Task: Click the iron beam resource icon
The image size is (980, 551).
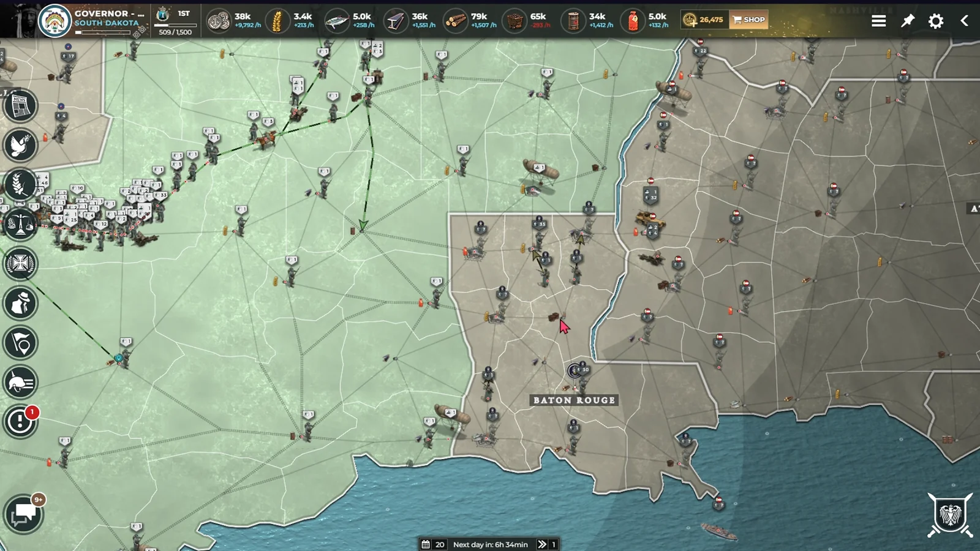Action: 395,21
